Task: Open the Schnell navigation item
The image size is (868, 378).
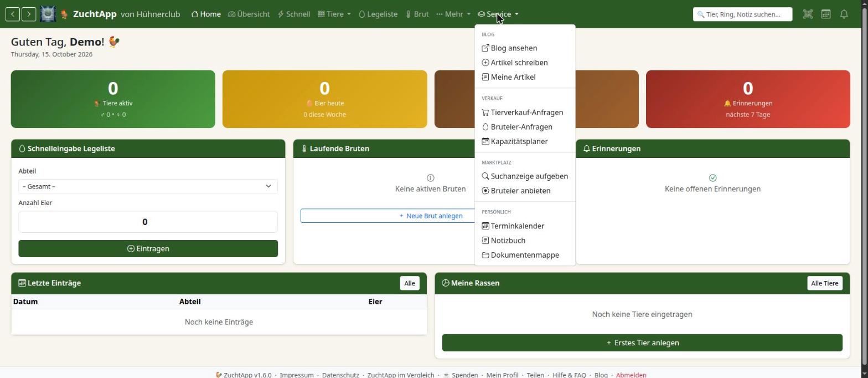Action: pyautogui.click(x=294, y=14)
